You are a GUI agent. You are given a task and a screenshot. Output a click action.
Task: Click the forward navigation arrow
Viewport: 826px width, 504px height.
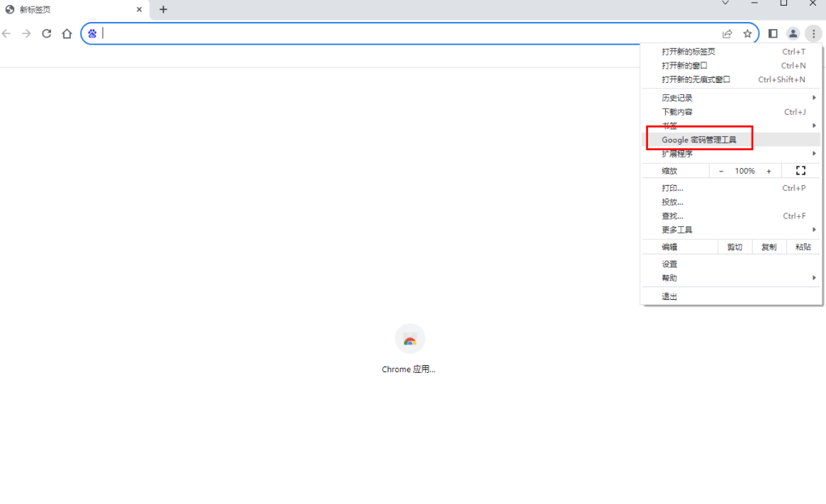[x=26, y=34]
